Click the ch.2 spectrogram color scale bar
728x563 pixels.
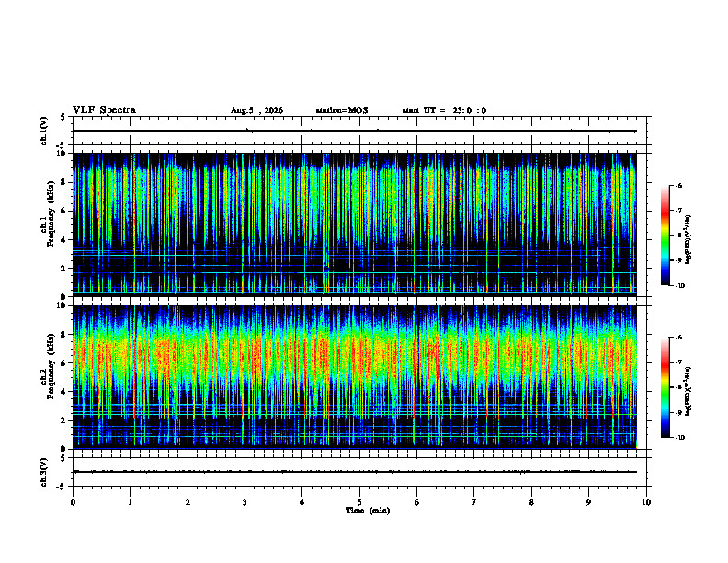point(665,387)
